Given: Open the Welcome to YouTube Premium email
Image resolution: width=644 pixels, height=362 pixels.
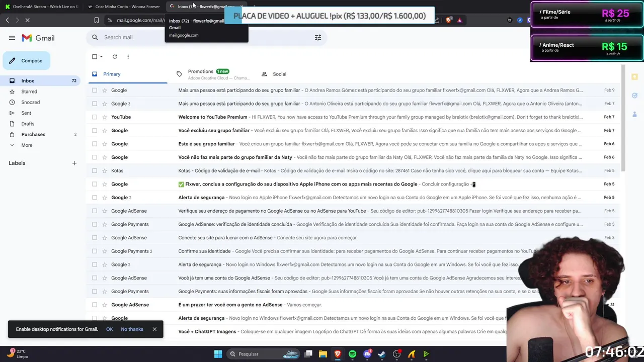Looking at the screenshot, I should point(353,117).
